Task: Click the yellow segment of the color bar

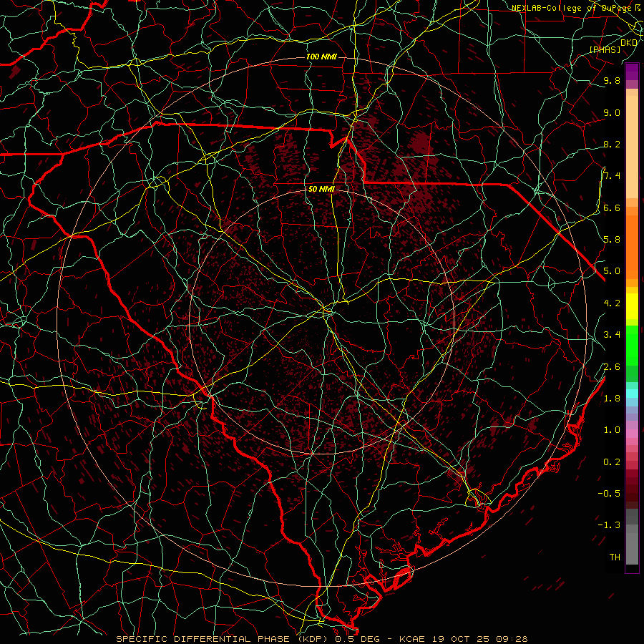Action: pyautogui.click(x=632, y=306)
